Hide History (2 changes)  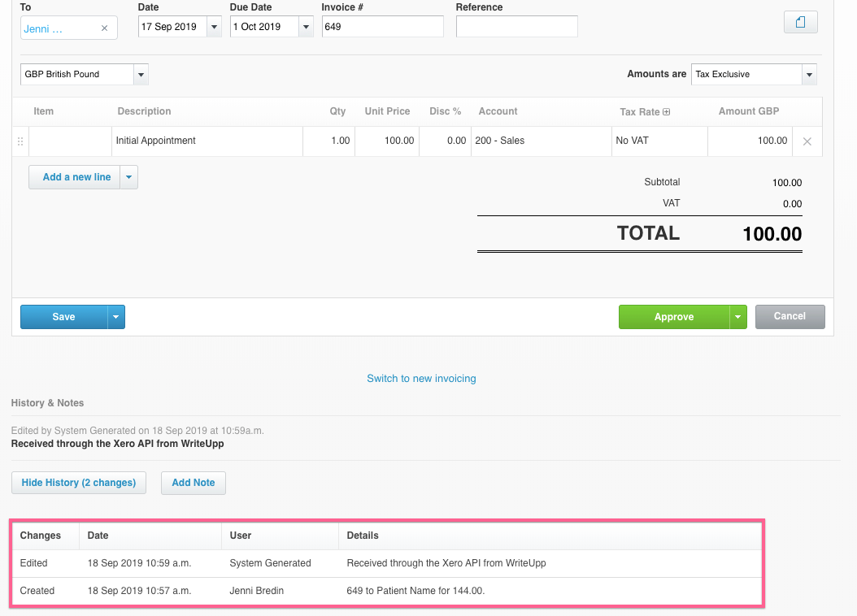click(78, 483)
